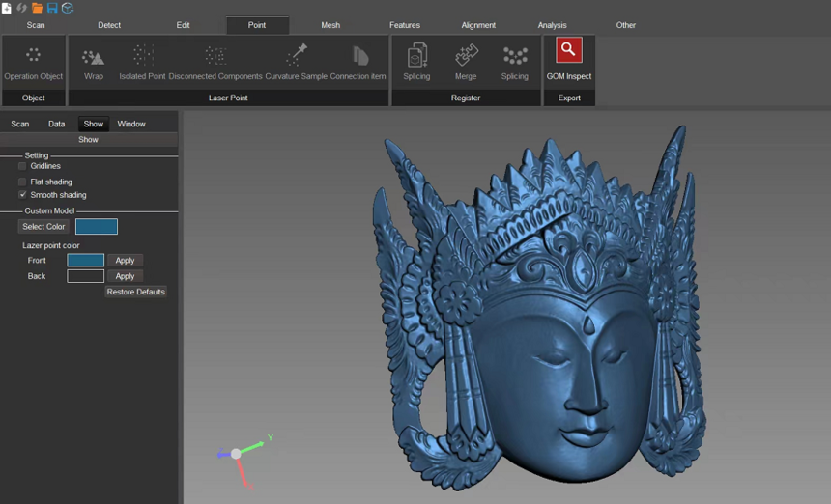The image size is (831, 504).
Task: Save using the blue floppy disk icon
Action: (x=52, y=8)
